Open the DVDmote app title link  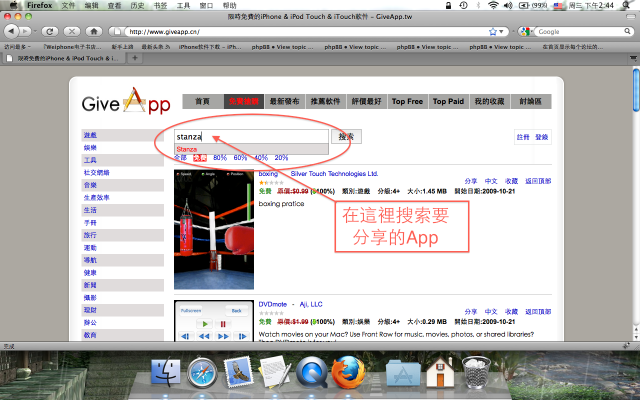pyautogui.click(x=273, y=304)
